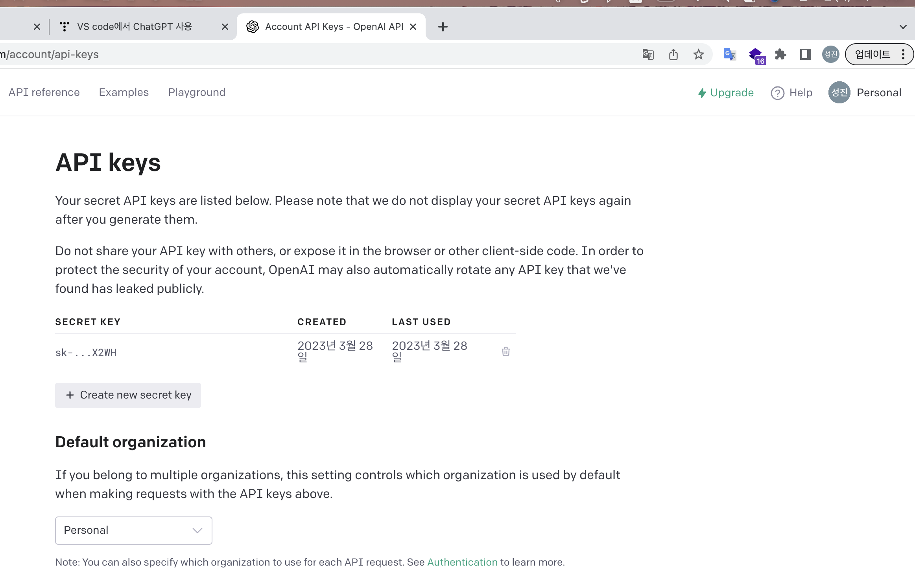Expand the Personal organization dropdown

[134, 530]
